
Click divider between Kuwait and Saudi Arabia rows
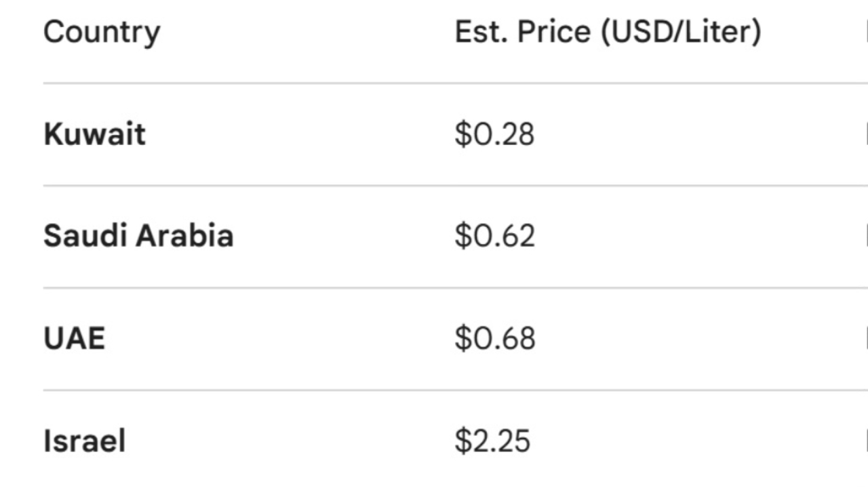click(434, 185)
